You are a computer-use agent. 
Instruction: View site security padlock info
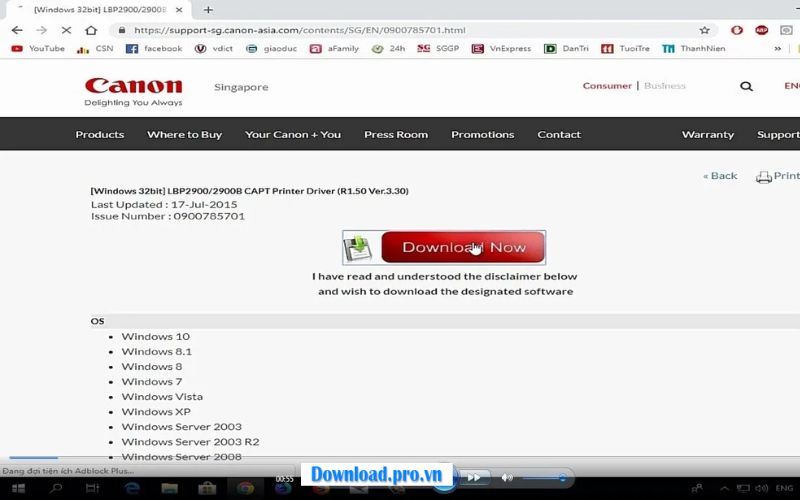pyautogui.click(x=122, y=30)
